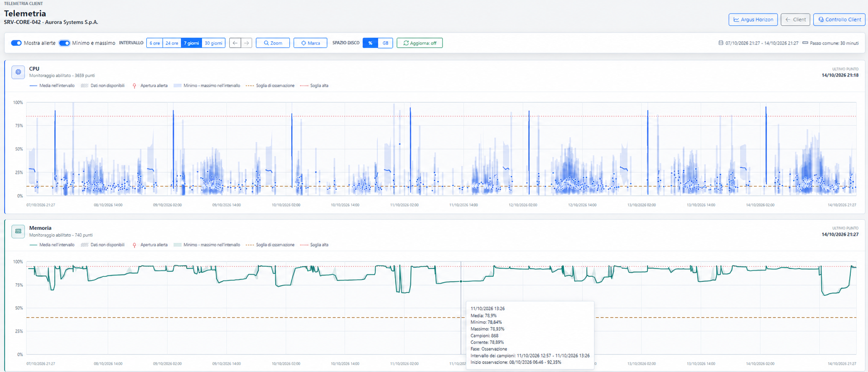Open Argus Horizon

tap(753, 19)
